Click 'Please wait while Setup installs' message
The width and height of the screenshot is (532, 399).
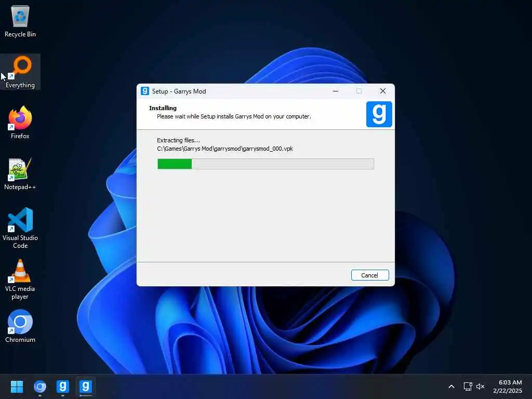234,116
